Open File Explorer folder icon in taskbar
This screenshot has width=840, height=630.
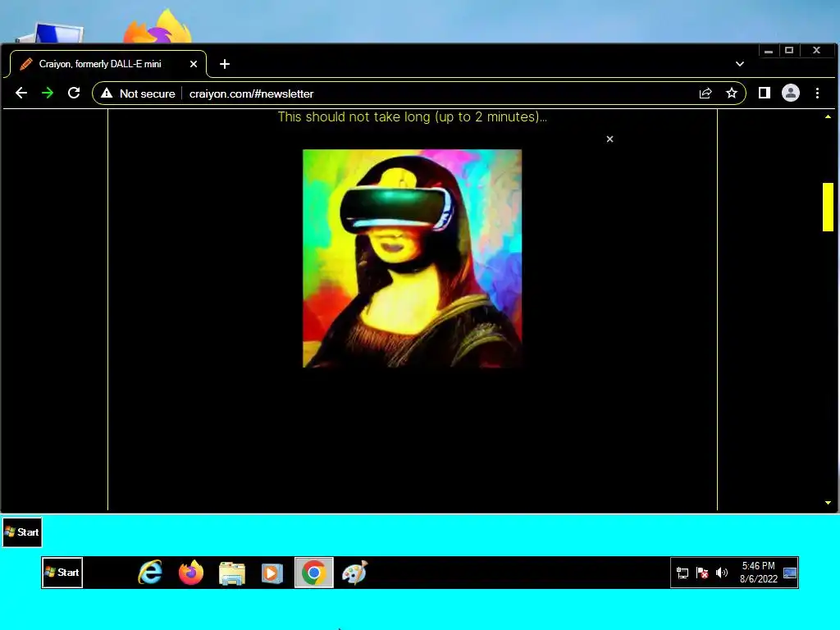coord(232,573)
